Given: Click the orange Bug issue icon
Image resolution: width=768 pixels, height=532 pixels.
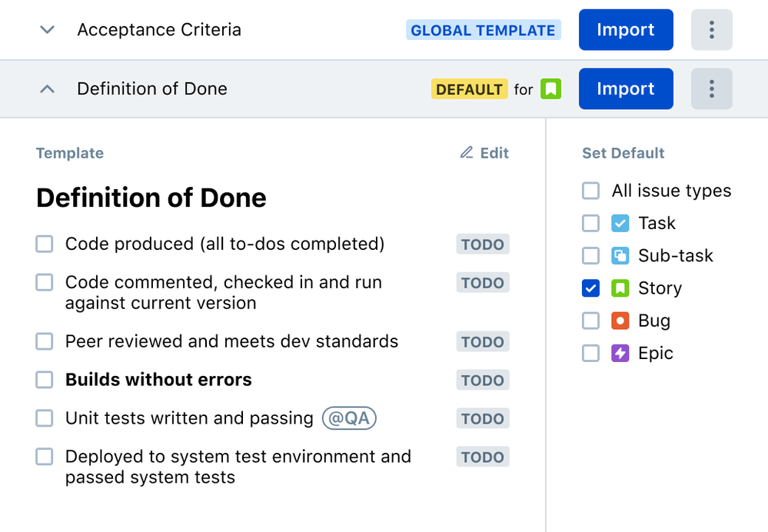Looking at the screenshot, I should (x=622, y=320).
